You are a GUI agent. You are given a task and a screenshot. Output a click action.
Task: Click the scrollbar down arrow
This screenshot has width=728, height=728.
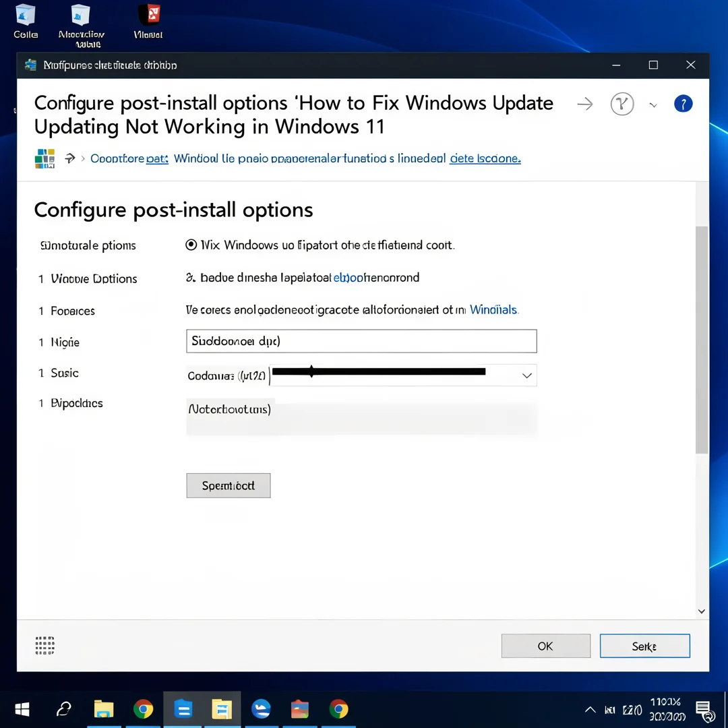[x=702, y=611]
